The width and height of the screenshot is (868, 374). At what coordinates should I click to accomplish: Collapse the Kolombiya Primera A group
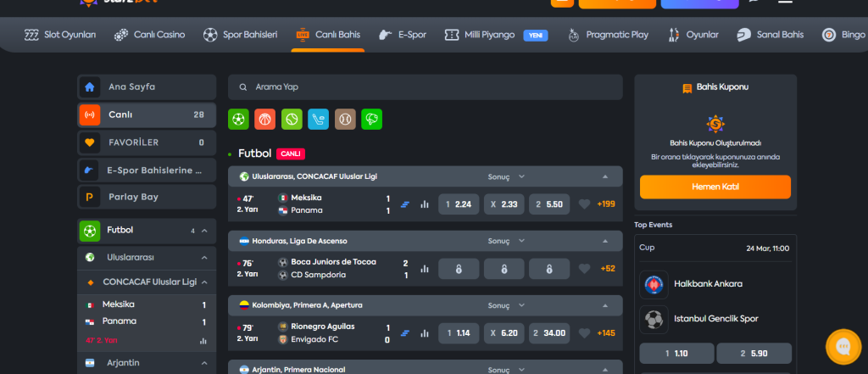tap(605, 305)
